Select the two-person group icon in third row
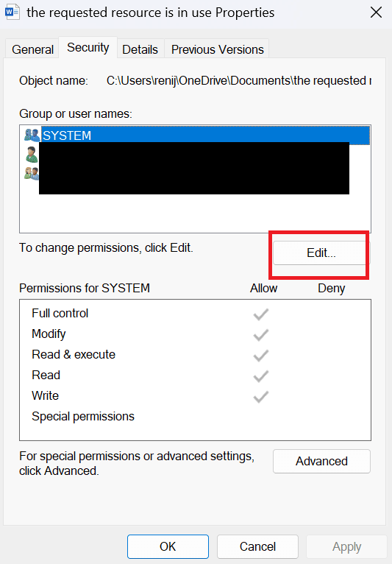Viewport: 392px width, 564px height. [x=32, y=173]
